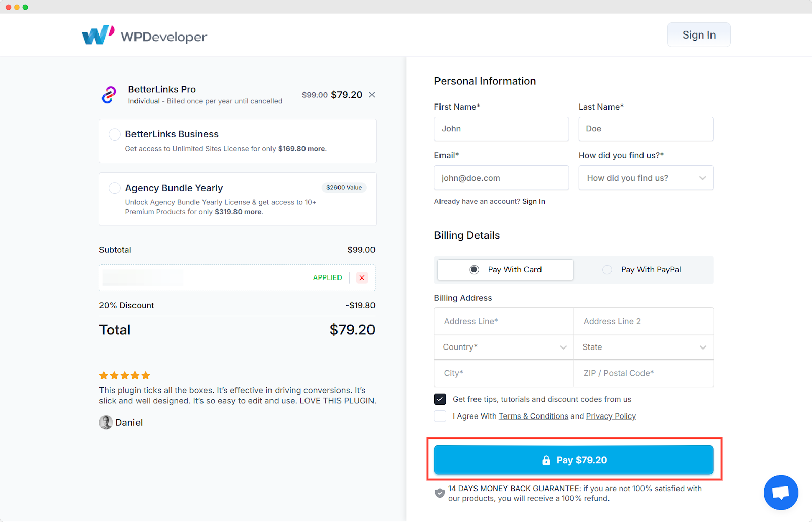
Task: Click the BetterLinks Pro product icon
Action: click(x=109, y=95)
